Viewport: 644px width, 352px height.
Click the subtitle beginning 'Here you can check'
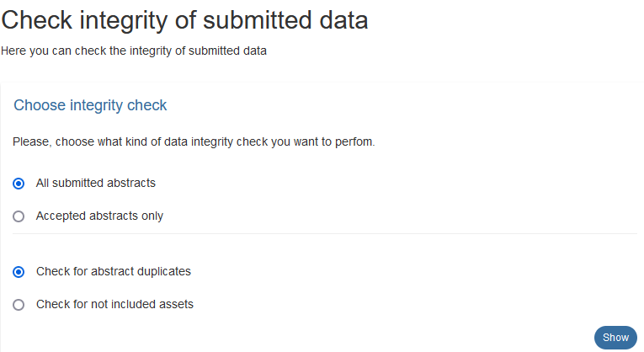coord(134,51)
